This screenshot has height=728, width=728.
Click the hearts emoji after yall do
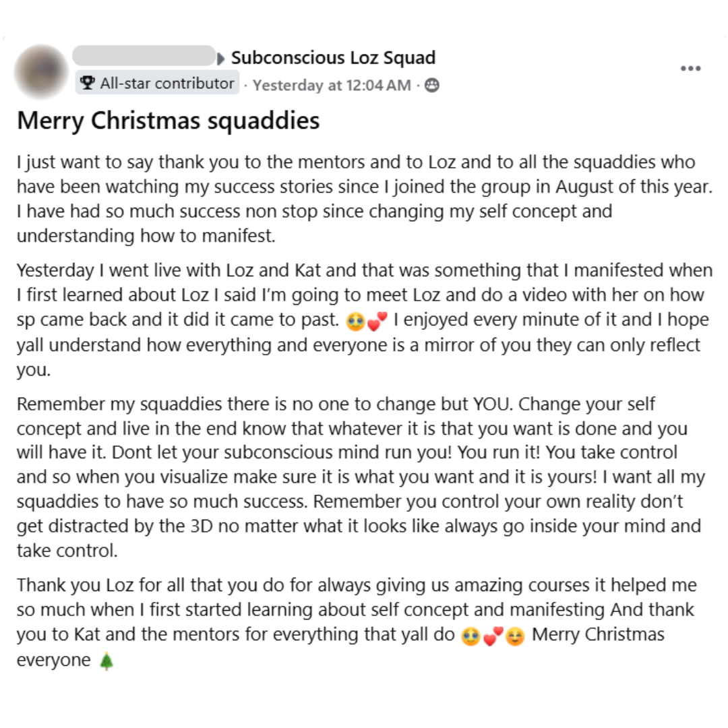pos(493,636)
